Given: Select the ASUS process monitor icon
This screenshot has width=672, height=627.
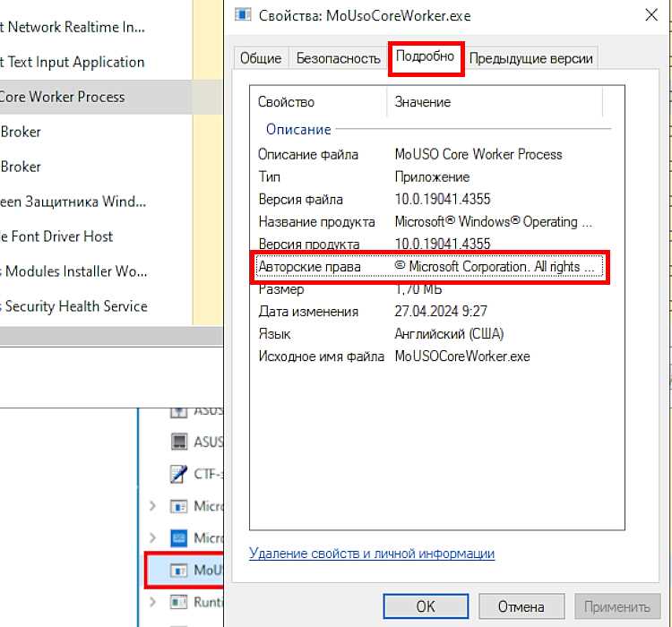Looking at the screenshot, I should (x=178, y=442).
